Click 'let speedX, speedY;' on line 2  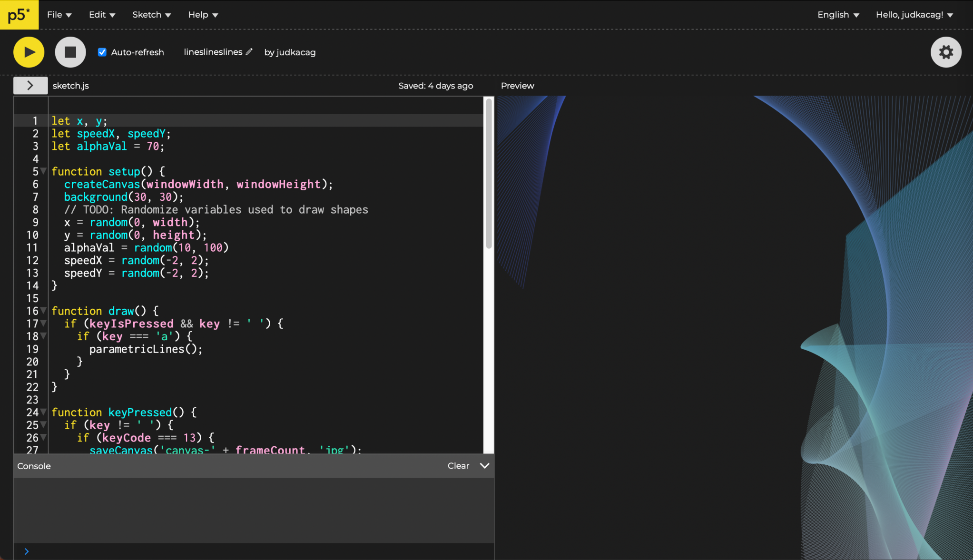(x=111, y=133)
